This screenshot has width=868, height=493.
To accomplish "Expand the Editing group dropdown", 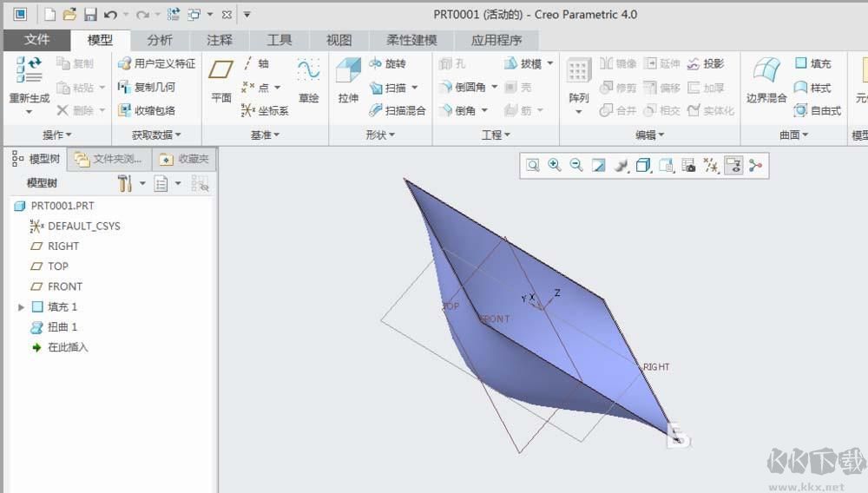I will click(x=649, y=135).
